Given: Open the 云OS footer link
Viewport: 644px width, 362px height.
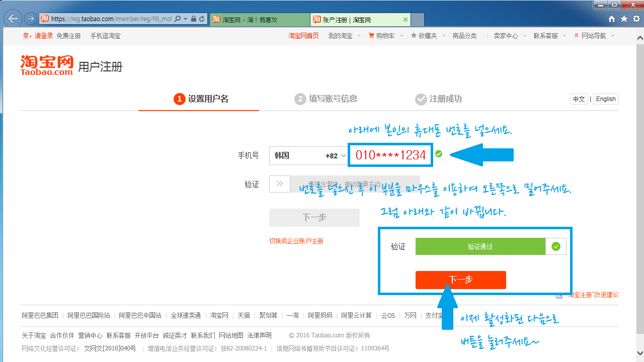Looking at the screenshot, I should coord(388,315).
